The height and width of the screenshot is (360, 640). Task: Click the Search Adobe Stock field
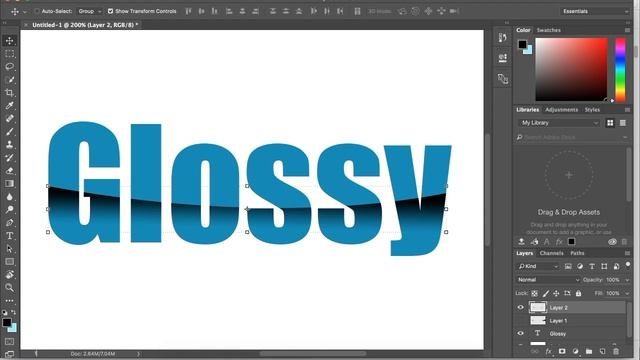pyautogui.click(x=571, y=138)
